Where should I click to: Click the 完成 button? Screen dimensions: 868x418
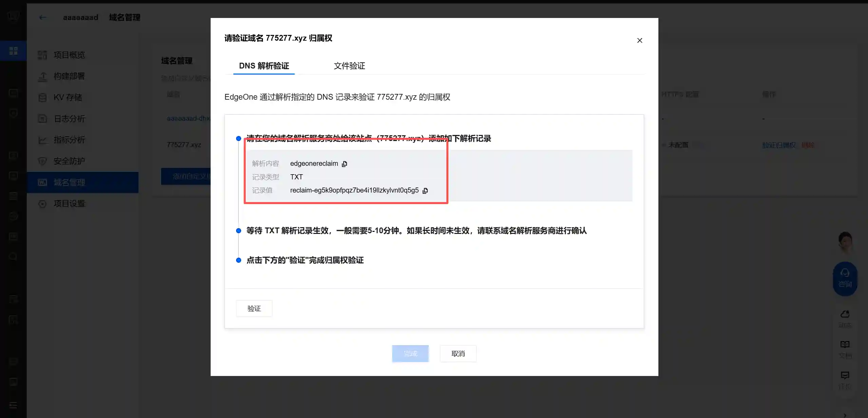(410, 354)
